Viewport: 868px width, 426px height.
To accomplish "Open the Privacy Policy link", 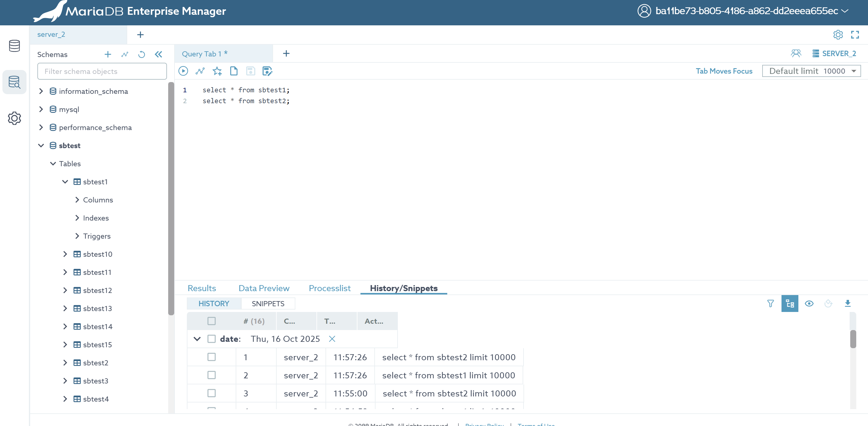I will click(x=484, y=424).
